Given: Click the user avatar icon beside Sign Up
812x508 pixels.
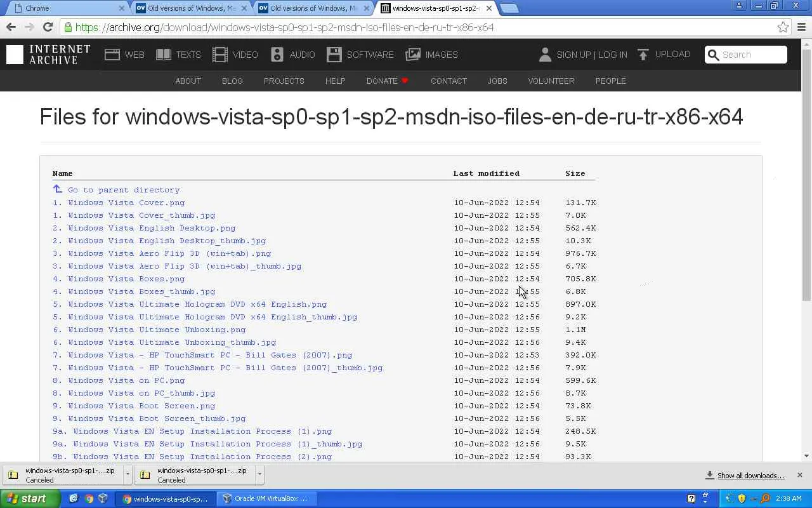Looking at the screenshot, I should click(x=545, y=55).
